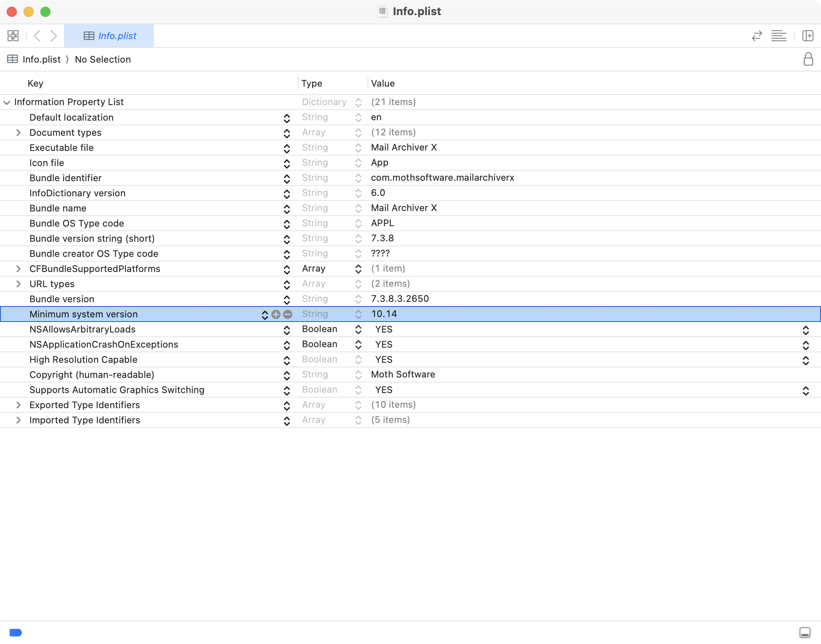This screenshot has width=821, height=644.
Task: Click the (21 items) dictionary value
Action: (x=393, y=102)
